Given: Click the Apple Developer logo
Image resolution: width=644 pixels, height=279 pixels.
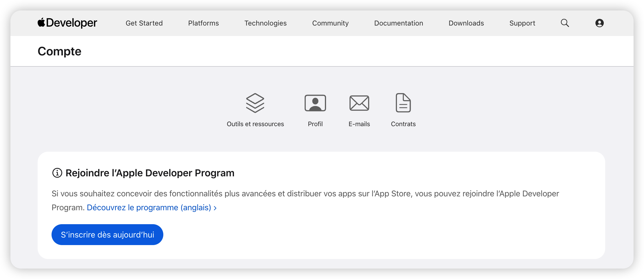Looking at the screenshot, I should click(x=67, y=23).
